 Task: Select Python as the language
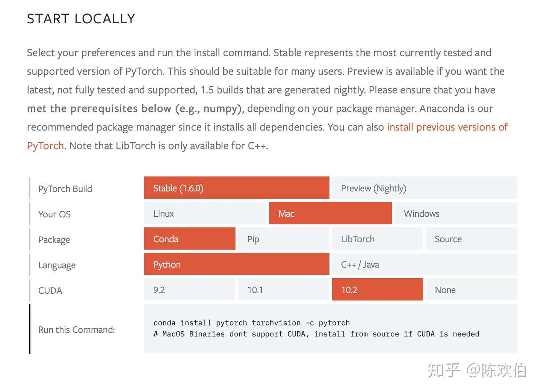tap(236, 264)
